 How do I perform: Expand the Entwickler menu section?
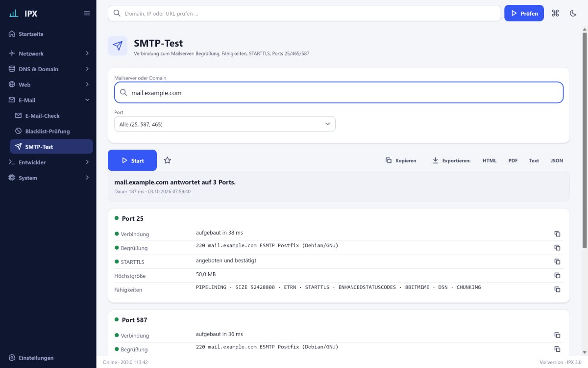click(x=48, y=162)
